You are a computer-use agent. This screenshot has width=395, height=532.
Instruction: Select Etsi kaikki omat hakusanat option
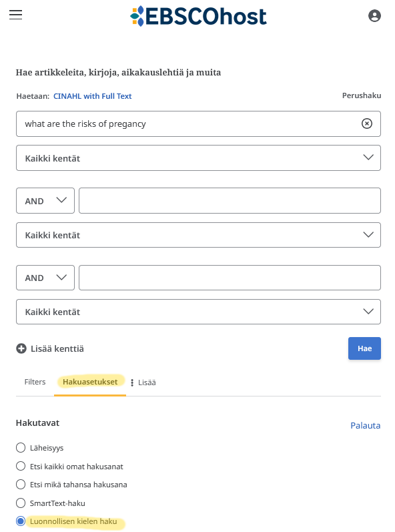[x=21, y=466]
